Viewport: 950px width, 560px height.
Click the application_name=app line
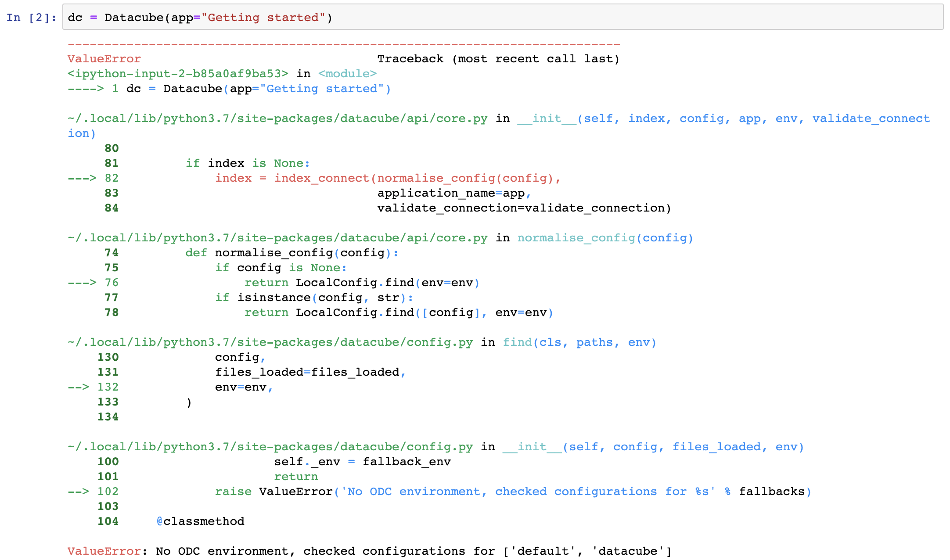pyautogui.click(x=453, y=193)
